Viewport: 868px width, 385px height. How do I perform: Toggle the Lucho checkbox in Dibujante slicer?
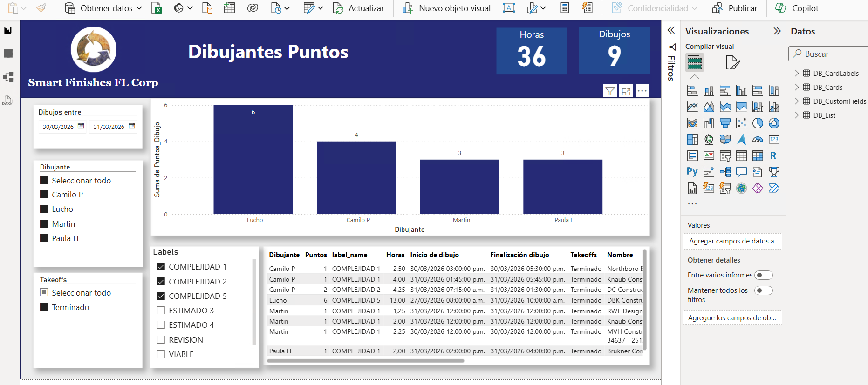coord(44,209)
